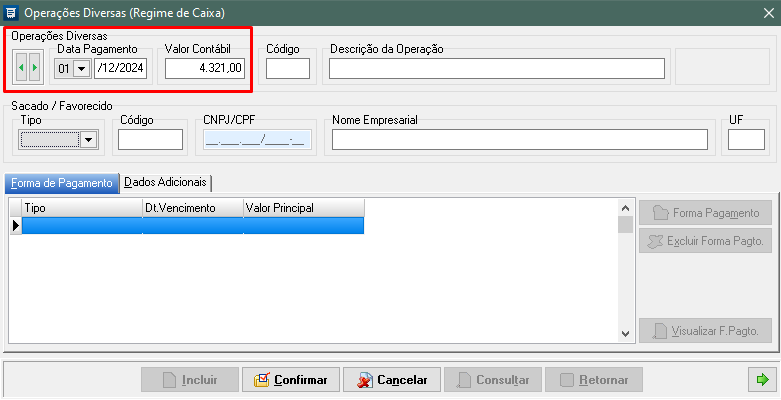Click the Confirmar button

(x=290, y=380)
